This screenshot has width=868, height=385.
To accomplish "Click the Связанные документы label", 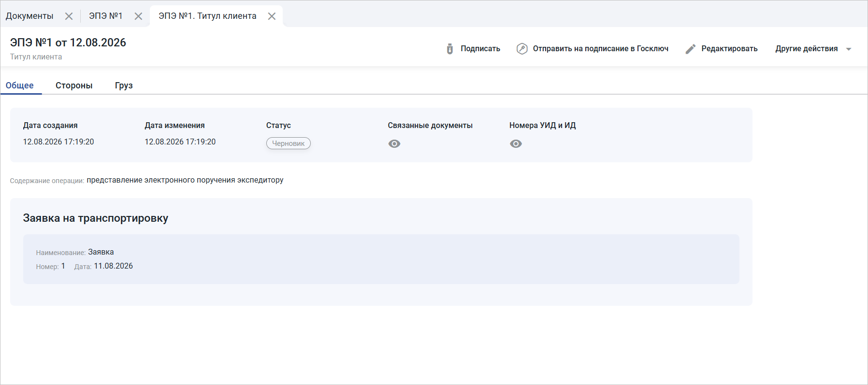I will 430,126.
